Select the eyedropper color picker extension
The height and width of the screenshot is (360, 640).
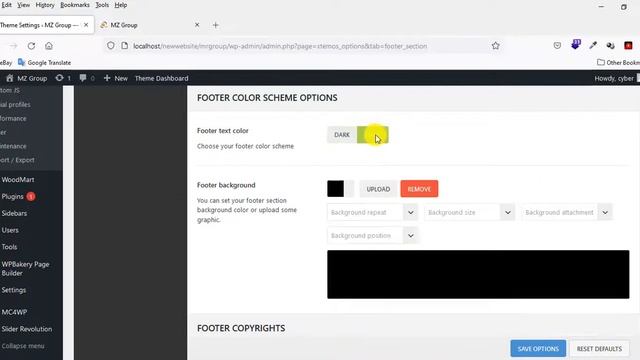click(x=593, y=46)
